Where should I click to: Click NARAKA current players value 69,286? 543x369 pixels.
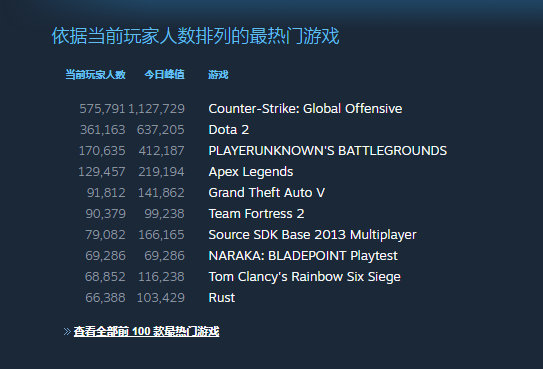[x=105, y=256]
